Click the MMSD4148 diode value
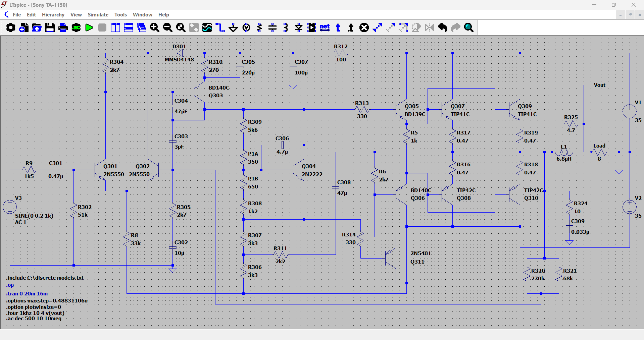 pyautogui.click(x=180, y=60)
